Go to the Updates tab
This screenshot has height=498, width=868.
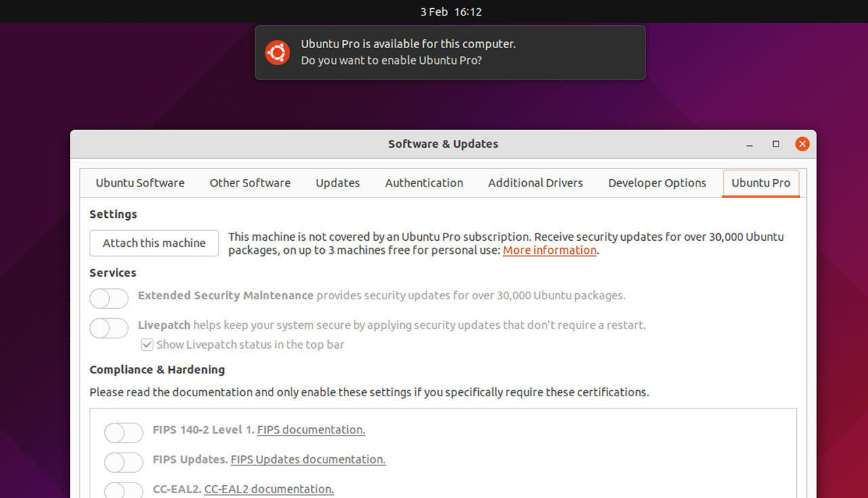pos(338,183)
